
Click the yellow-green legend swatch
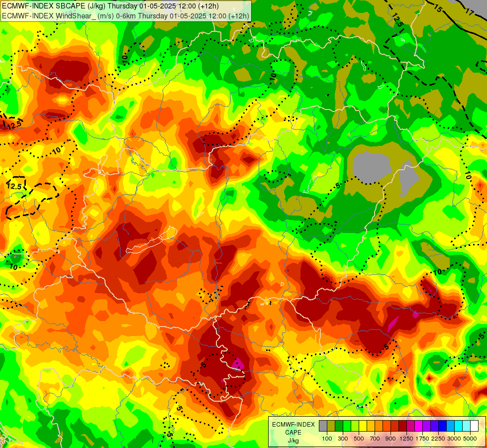click(x=355, y=426)
